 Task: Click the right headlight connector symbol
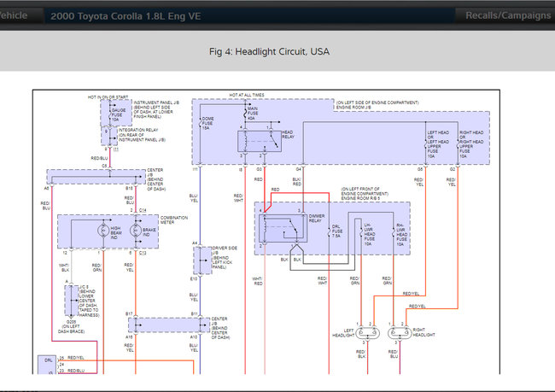coord(400,333)
